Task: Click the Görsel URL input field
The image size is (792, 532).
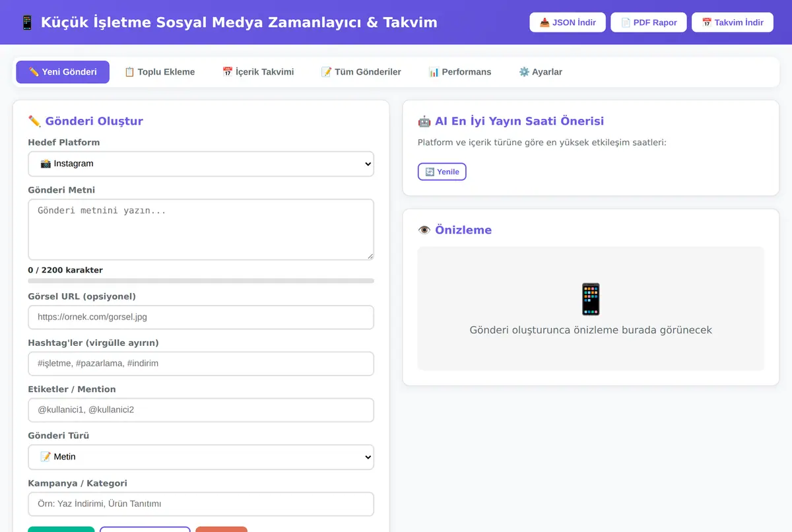Action: (x=201, y=317)
